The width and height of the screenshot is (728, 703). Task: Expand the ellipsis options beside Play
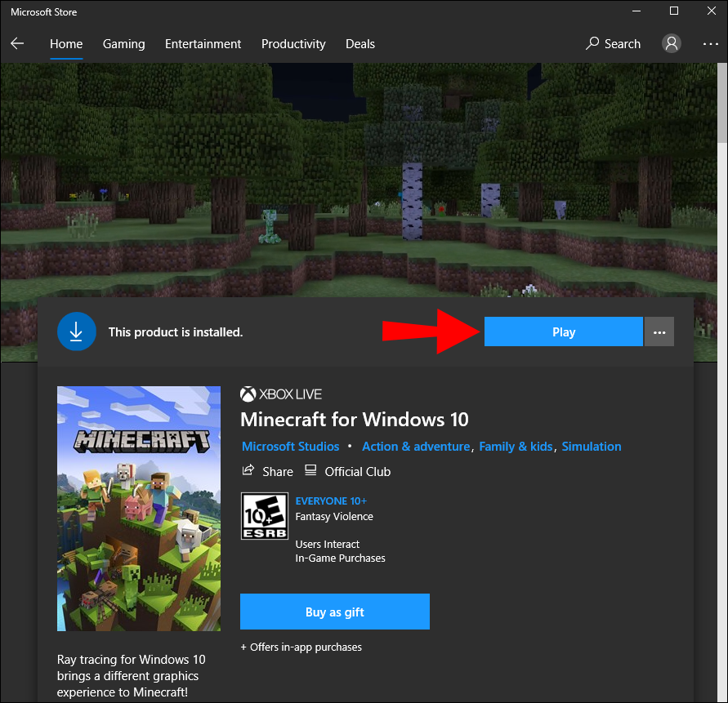pyautogui.click(x=659, y=331)
